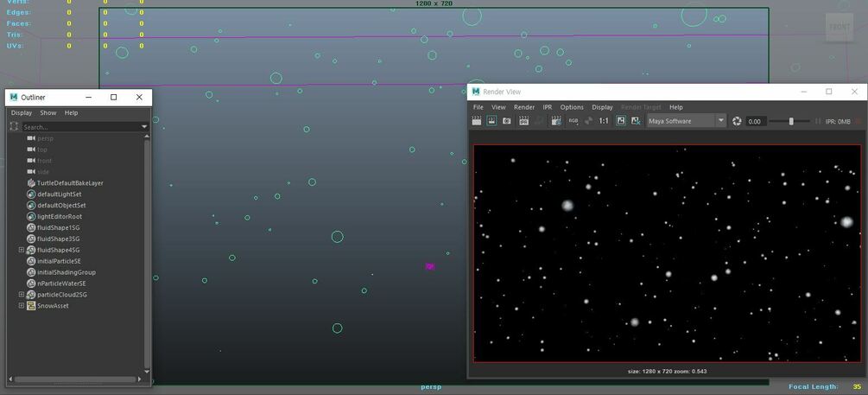Expand the particleCloud2SG node

22,295
